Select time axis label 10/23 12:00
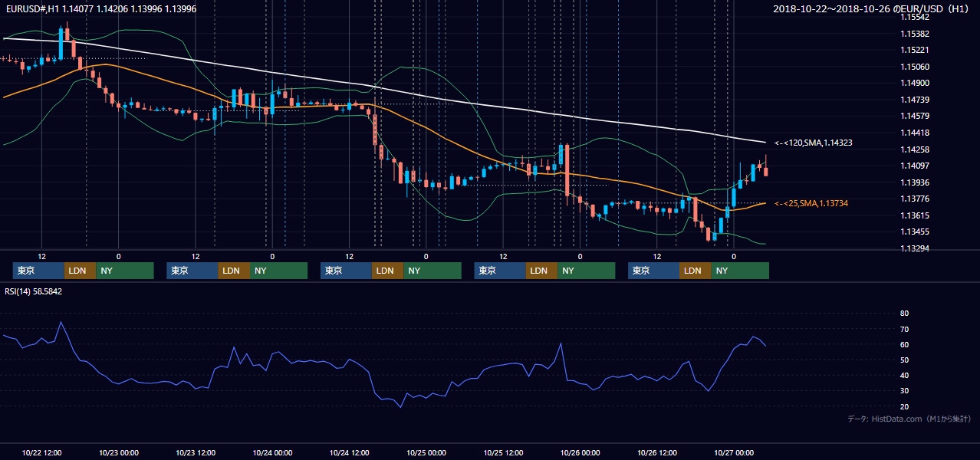980x460 pixels. pos(195,452)
